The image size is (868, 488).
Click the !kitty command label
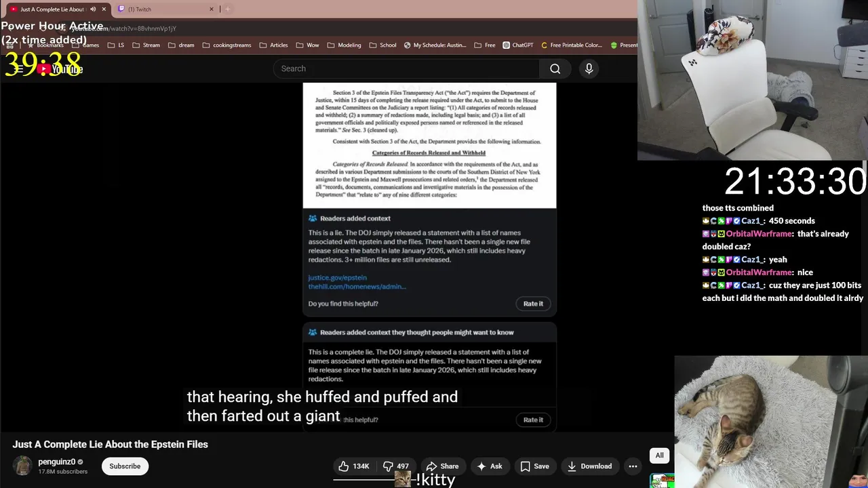[x=434, y=481]
